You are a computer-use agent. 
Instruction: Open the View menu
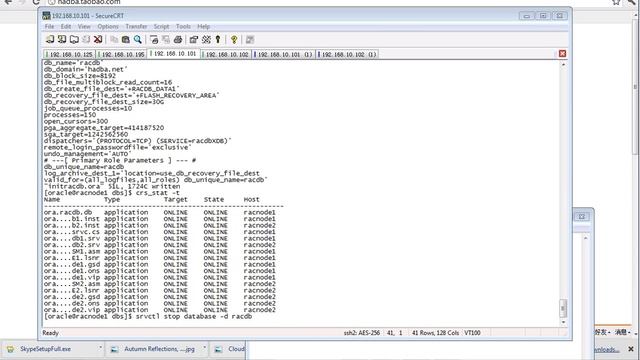[84, 26]
